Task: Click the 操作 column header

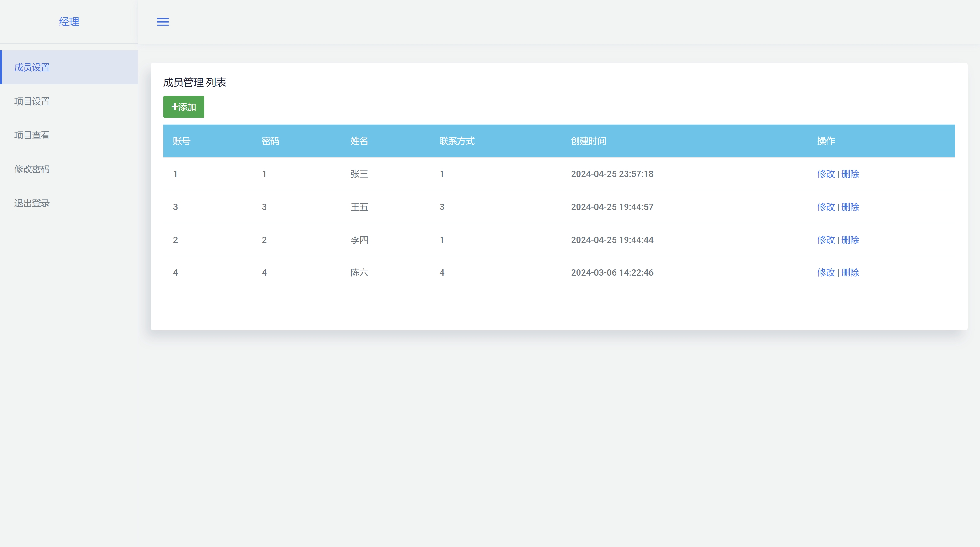Action: [826, 141]
